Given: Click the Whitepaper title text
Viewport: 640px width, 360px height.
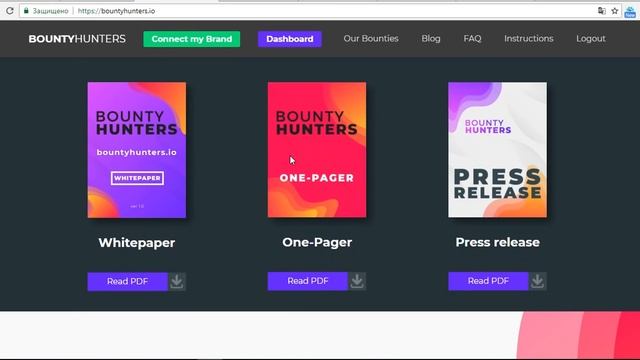Looking at the screenshot, I should [x=137, y=242].
